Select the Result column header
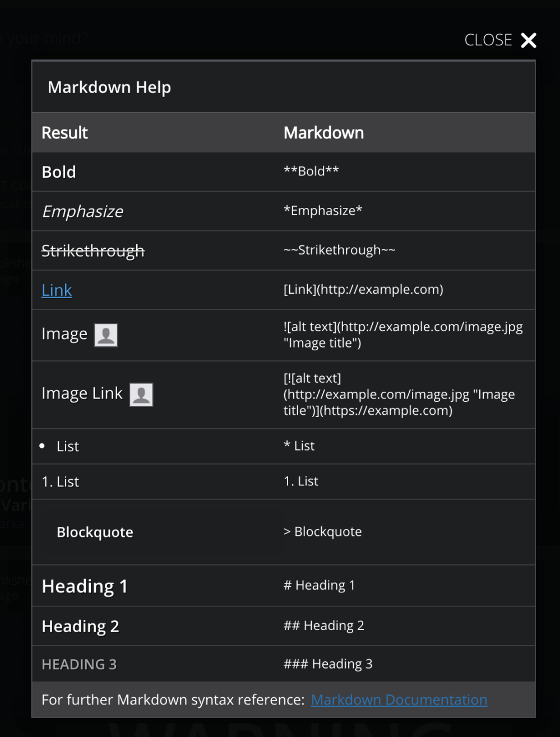The height and width of the screenshot is (737, 560). [x=64, y=132]
